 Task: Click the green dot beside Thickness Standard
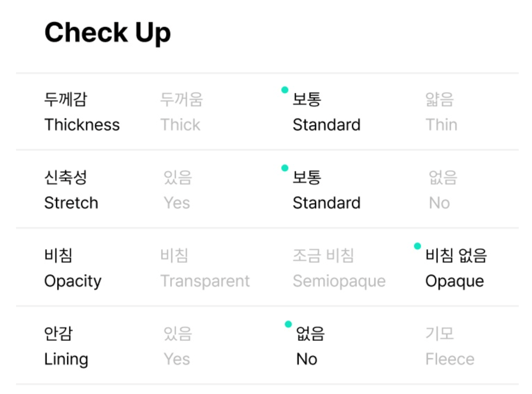285,90
